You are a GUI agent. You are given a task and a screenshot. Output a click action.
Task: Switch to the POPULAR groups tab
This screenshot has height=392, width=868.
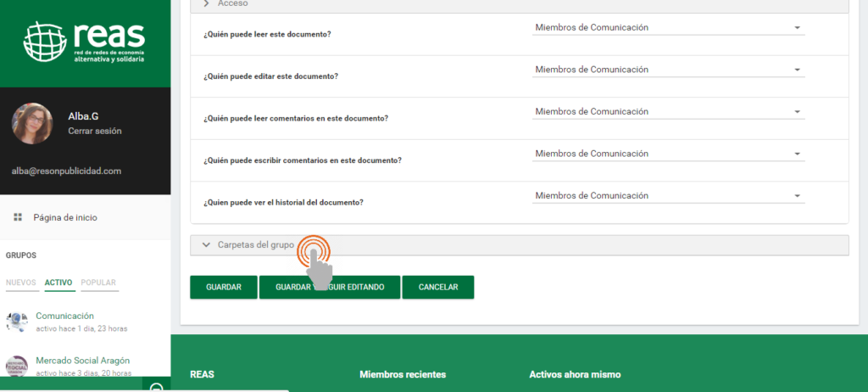[99, 283]
